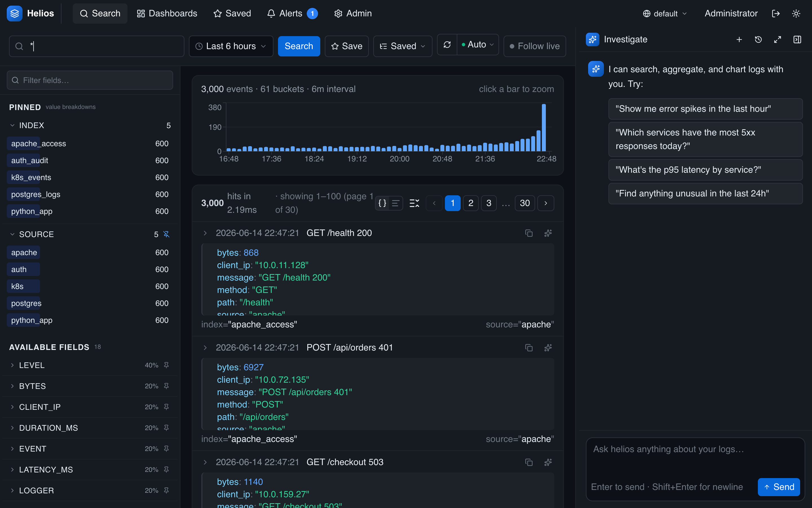Screen dimensions: 812x508
Task: Focus the search query input
Action: pyautogui.click(x=97, y=46)
